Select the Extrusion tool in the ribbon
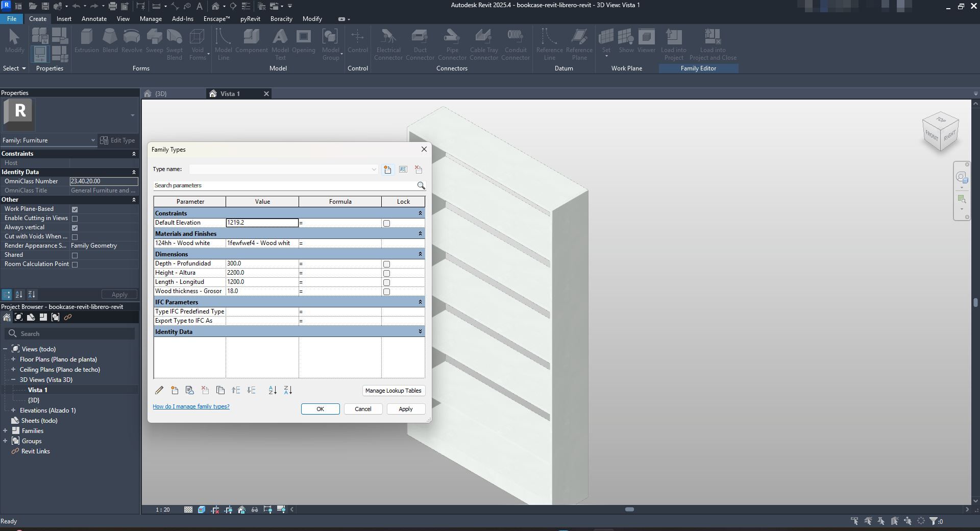 tap(86, 41)
